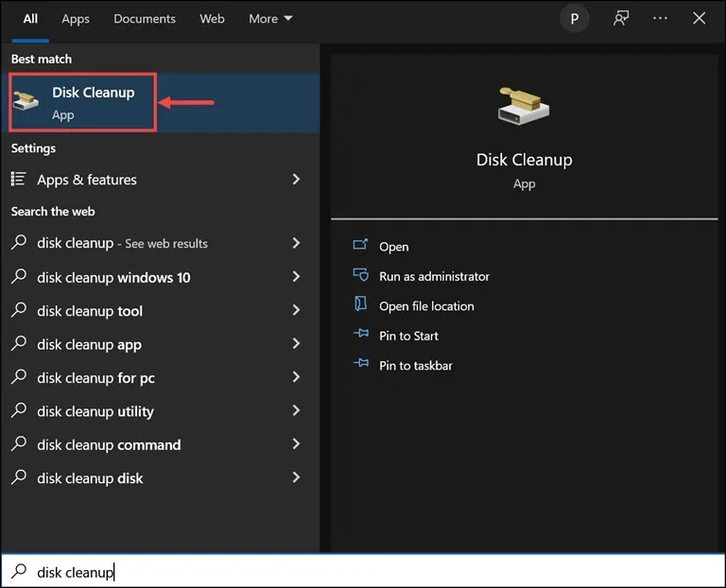Open Apps & features settings result
The width and height of the screenshot is (726, 588).
pyautogui.click(x=160, y=180)
